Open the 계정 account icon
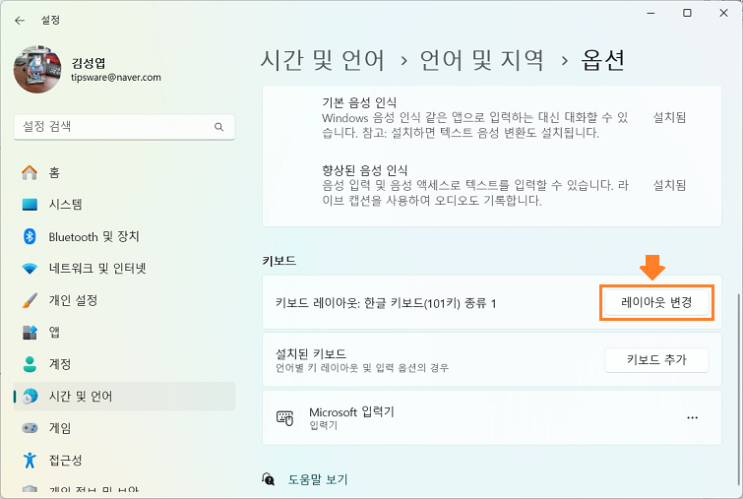The height and width of the screenshot is (499, 743). point(29,364)
